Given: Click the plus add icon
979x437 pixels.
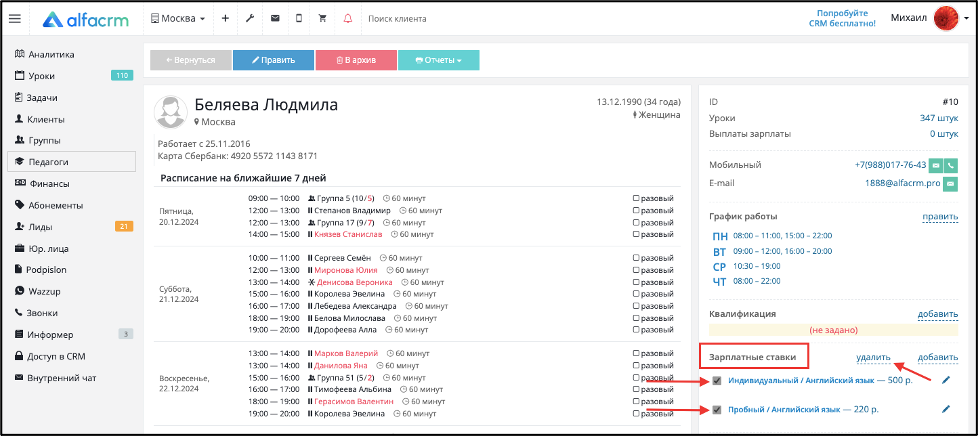Looking at the screenshot, I should pyautogui.click(x=225, y=19).
